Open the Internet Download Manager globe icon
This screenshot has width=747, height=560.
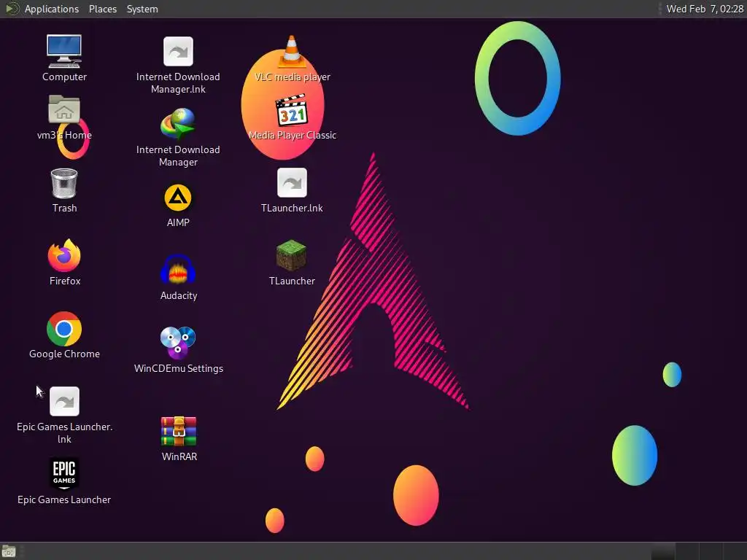[178, 124]
